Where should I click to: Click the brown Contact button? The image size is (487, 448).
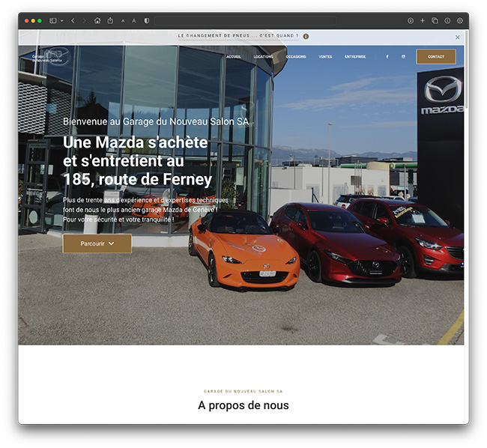pos(436,57)
